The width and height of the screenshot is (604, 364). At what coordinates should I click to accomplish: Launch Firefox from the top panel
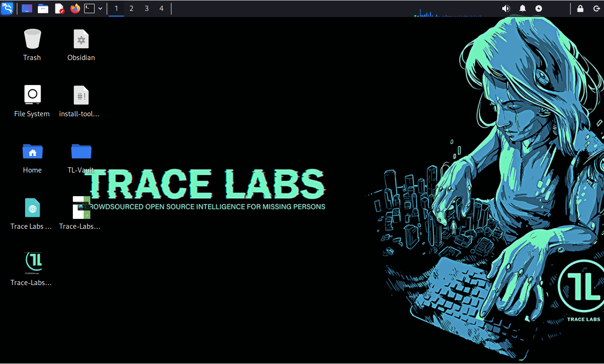pyautogui.click(x=75, y=9)
